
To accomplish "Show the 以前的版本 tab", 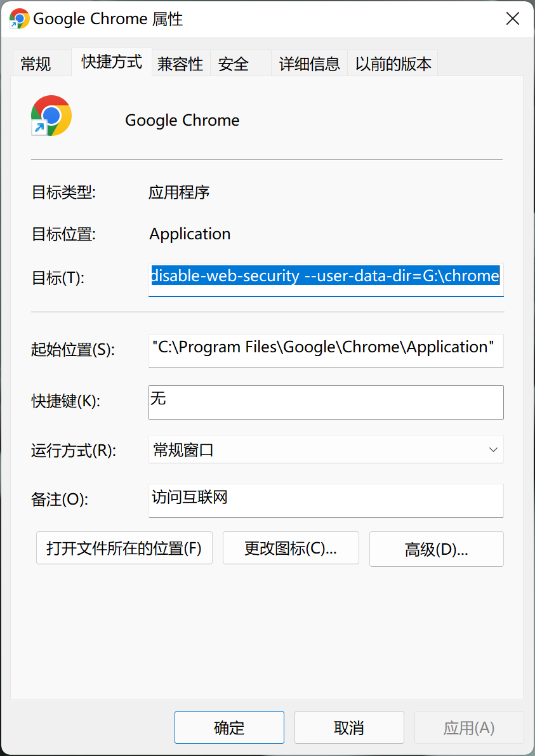I will pos(393,64).
